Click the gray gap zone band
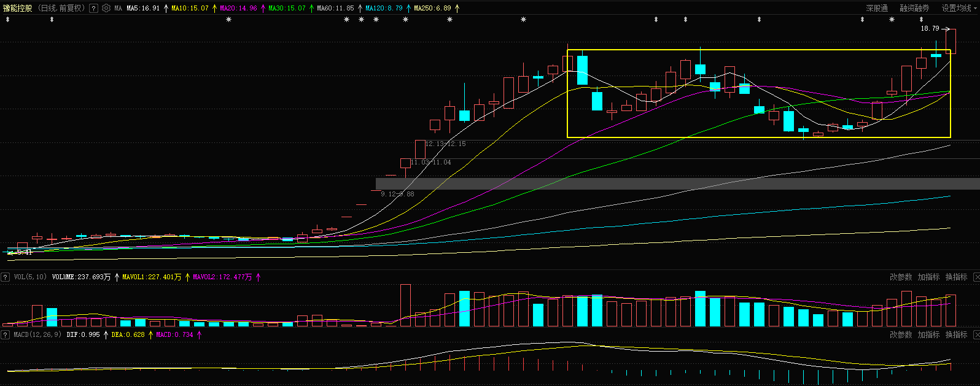980x386 pixels. (x=678, y=183)
